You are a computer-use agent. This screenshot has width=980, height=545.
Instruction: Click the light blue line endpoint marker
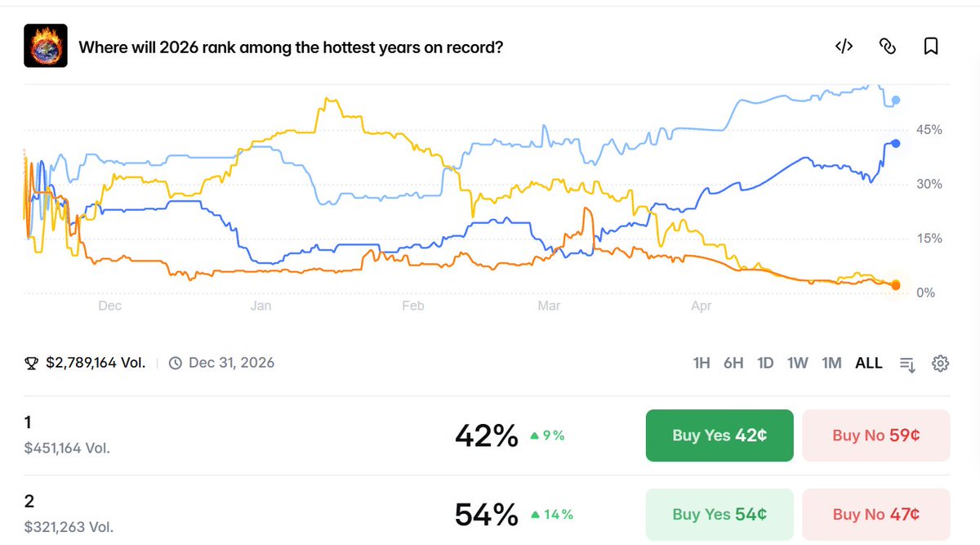896,101
